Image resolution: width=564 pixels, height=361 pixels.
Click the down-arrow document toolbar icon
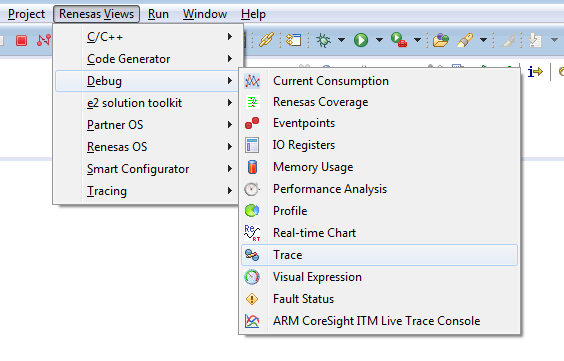(x=535, y=40)
